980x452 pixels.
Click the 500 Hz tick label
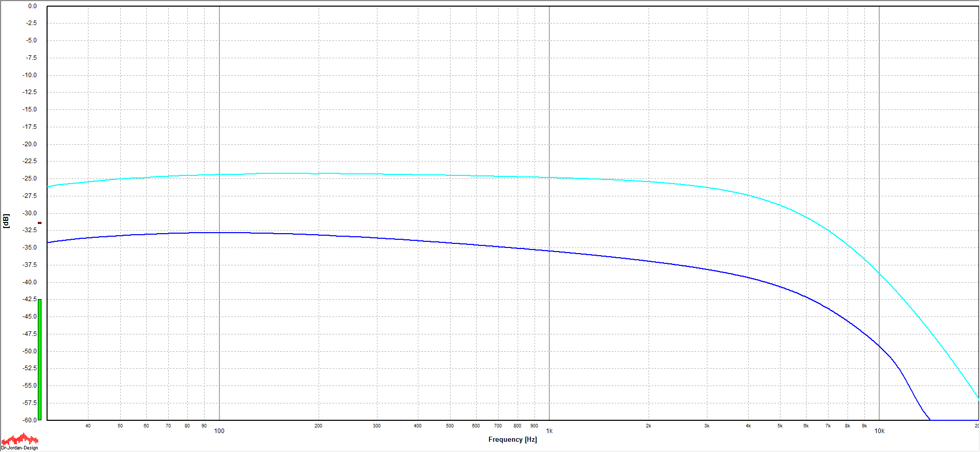tap(450, 425)
